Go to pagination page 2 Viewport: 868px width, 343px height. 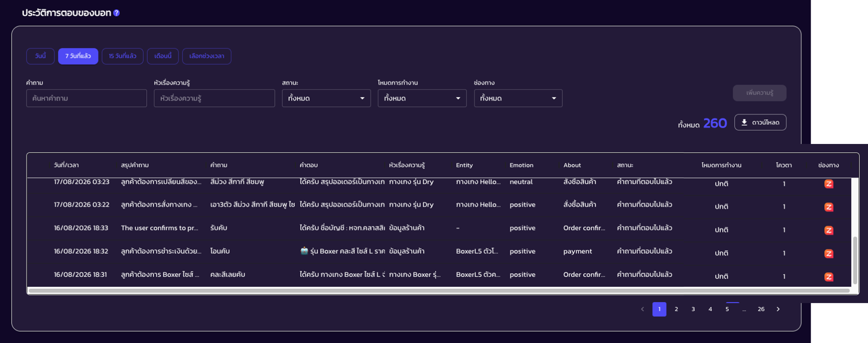676,309
